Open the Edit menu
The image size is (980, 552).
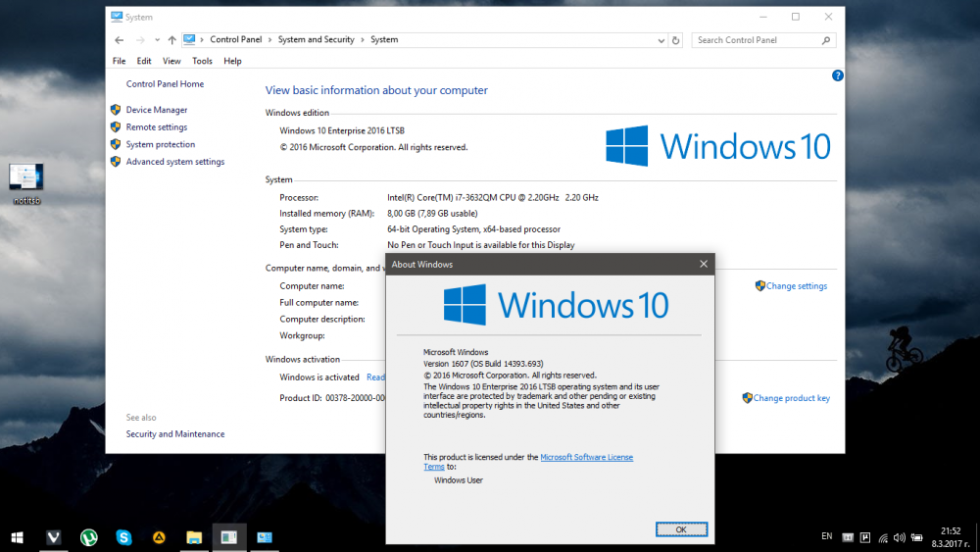144,61
